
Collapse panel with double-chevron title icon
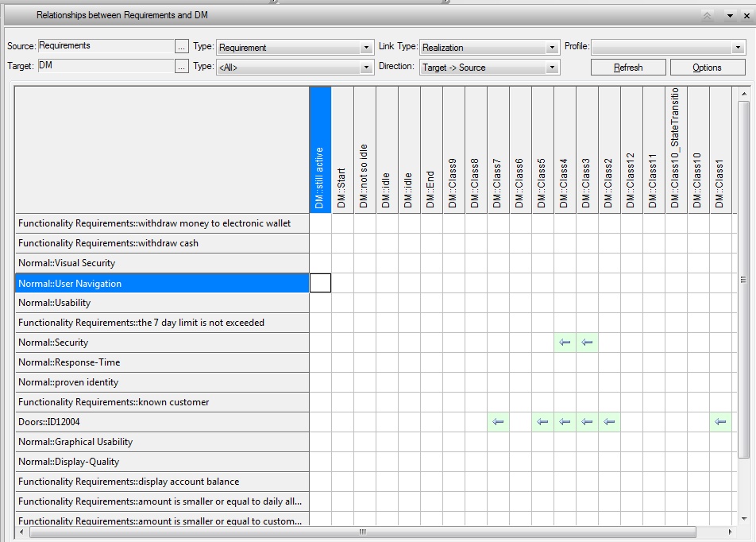[x=707, y=15]
